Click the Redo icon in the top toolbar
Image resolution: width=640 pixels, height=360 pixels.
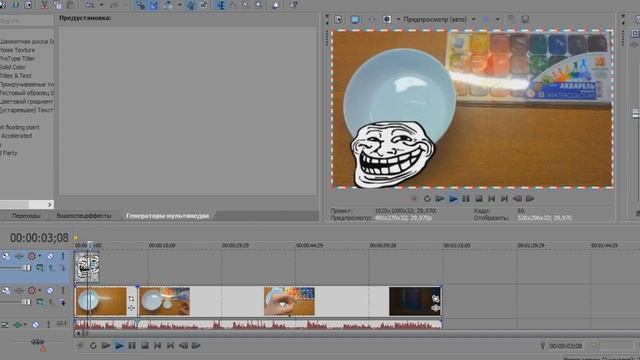[x=114, y=5]
